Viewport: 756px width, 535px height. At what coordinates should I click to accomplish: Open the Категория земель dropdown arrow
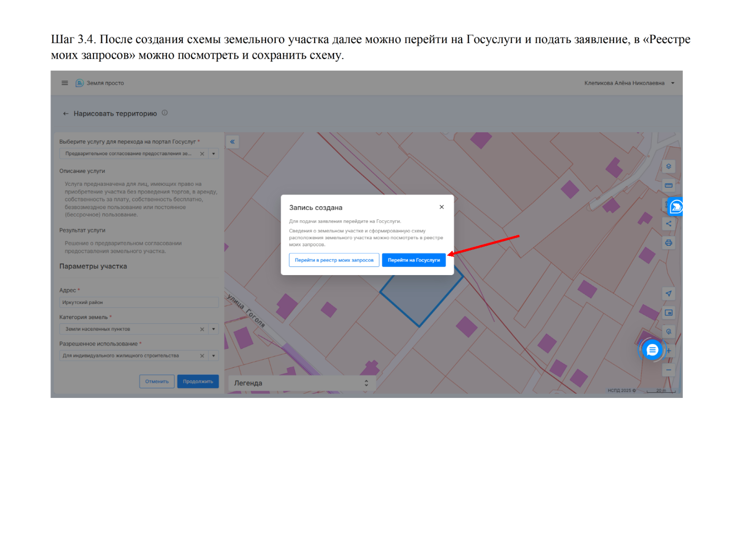[214, 329]
